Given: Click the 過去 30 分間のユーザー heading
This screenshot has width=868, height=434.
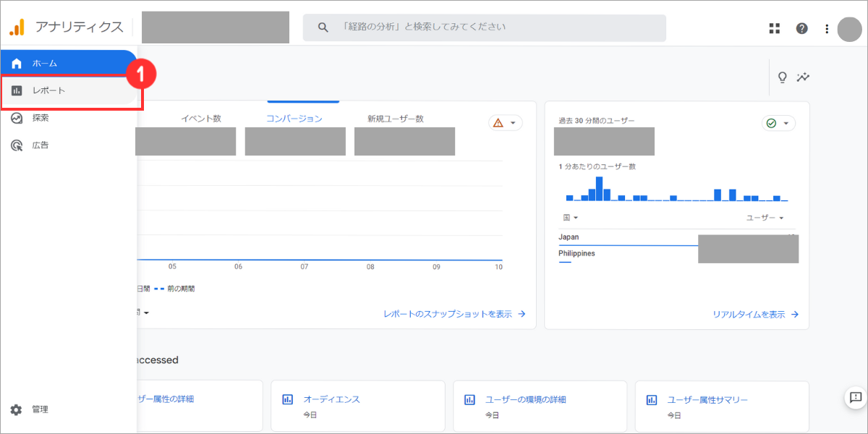Looking at the screenshot, I should pos(597,121).
